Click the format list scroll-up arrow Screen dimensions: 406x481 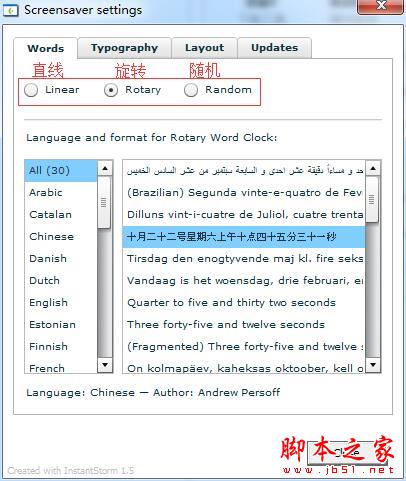[x=373, y=169]
